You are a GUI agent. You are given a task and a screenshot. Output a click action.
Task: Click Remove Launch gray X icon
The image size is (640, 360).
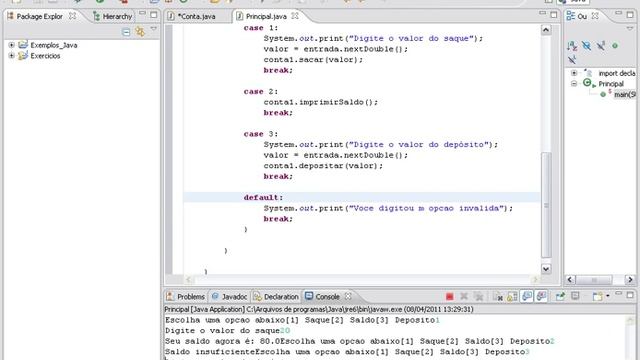click(x=464, y=296)
